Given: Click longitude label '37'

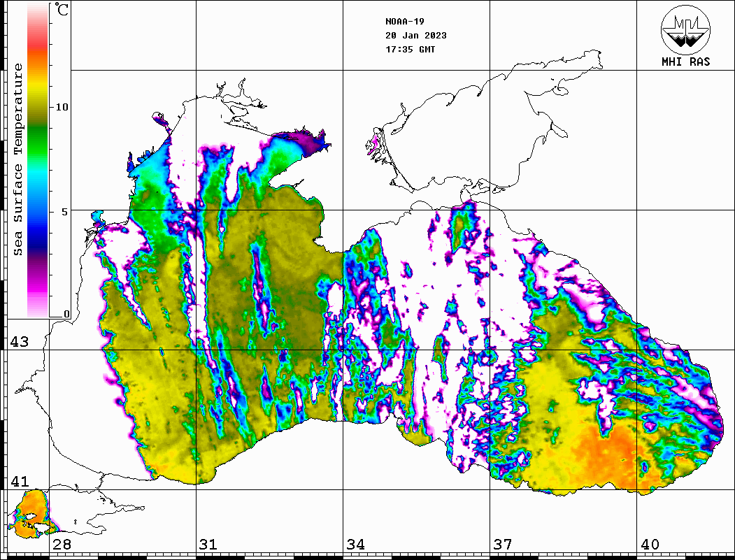Looking at the screenshot, I should point(503,545).
